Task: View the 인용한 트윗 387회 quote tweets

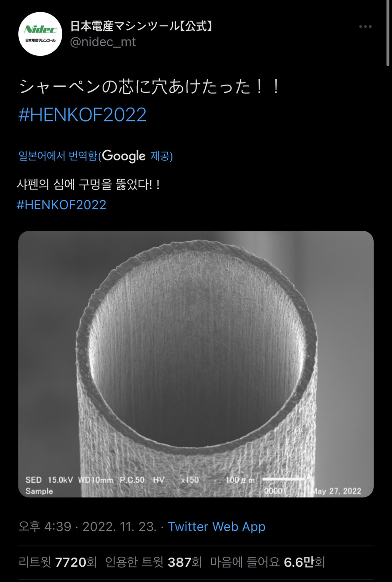Action: (x=153, y=562)
